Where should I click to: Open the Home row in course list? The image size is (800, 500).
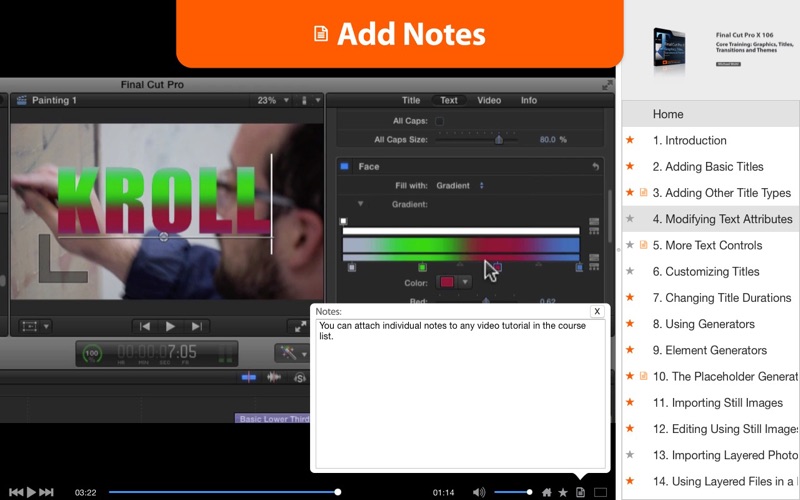(711, 114)
